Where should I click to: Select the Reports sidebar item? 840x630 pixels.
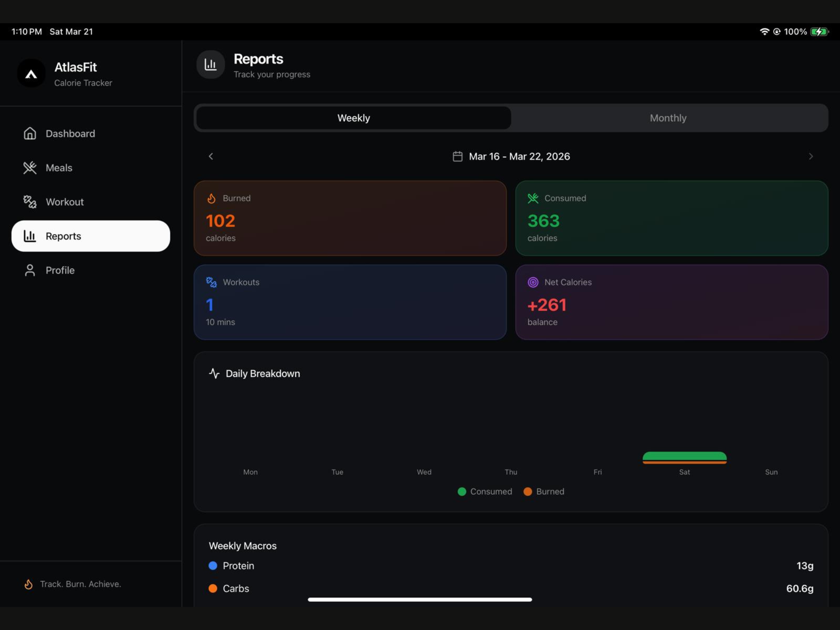click(x=91, y=236)
